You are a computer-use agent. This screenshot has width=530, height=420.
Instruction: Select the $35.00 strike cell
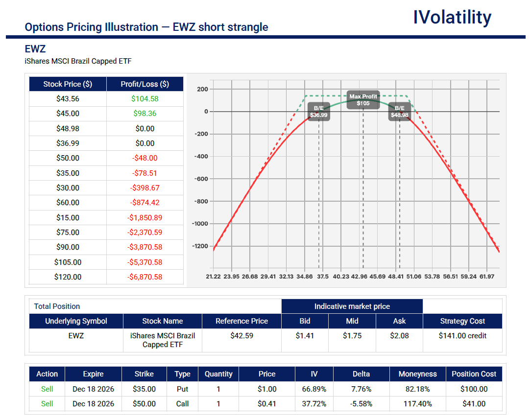coord(144,389)
